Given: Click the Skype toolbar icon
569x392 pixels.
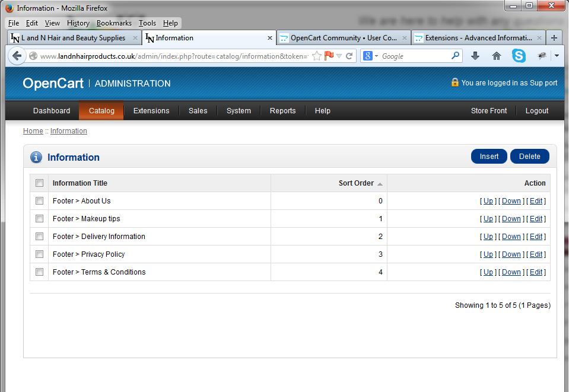Looking at the screenshot, I should 519,56.
